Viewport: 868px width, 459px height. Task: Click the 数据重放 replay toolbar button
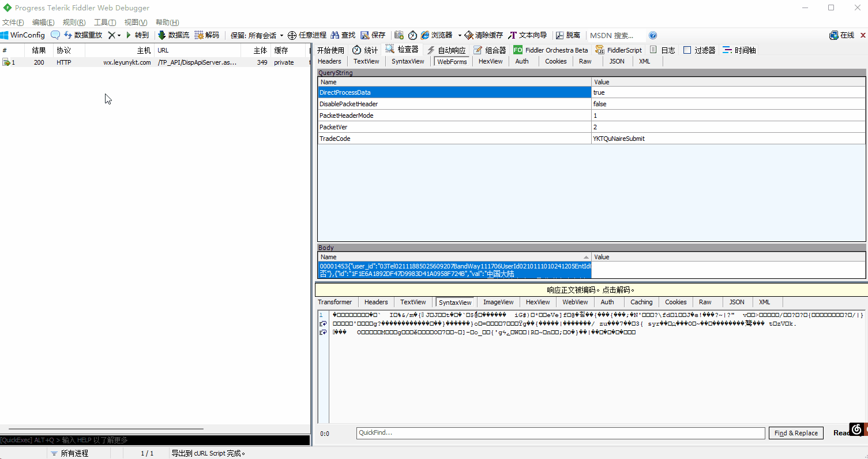coord(84,35)
